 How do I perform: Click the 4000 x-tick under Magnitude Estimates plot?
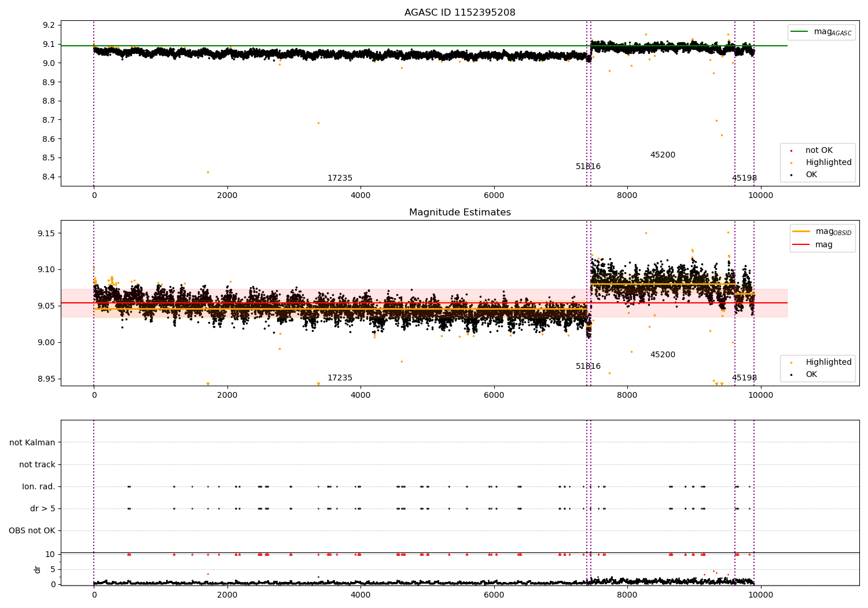click(361, 395)
